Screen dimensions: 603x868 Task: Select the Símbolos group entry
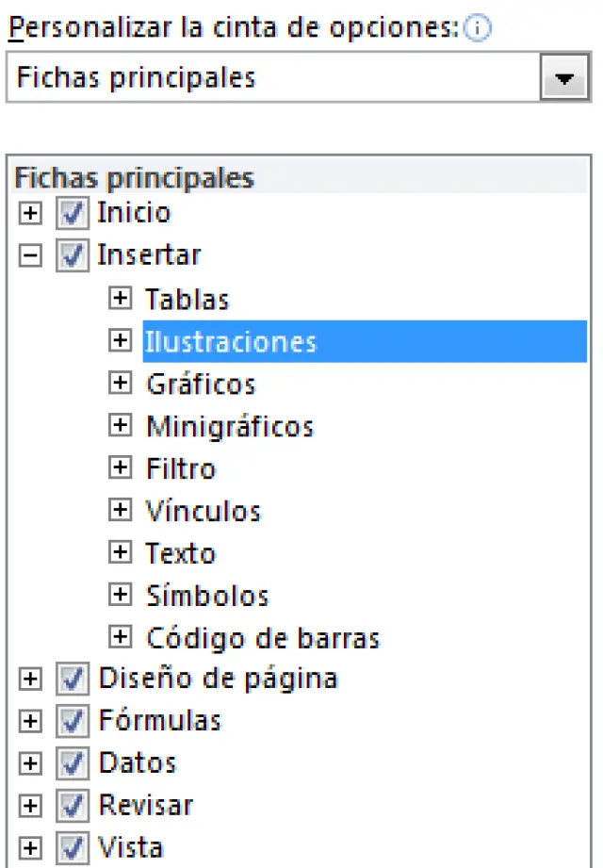[207, 597]
